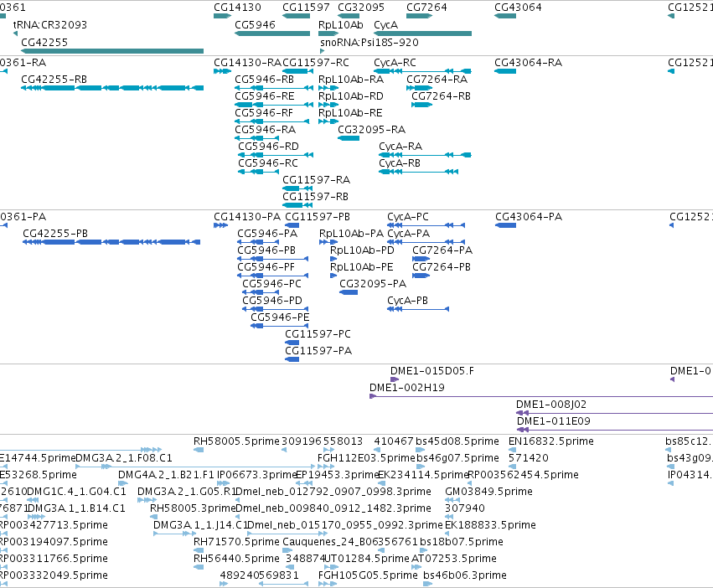Click the RH58005.5prime EST glyph
Image resolution: width=713 pixels, height=588 pixels.
coord(199,450)
